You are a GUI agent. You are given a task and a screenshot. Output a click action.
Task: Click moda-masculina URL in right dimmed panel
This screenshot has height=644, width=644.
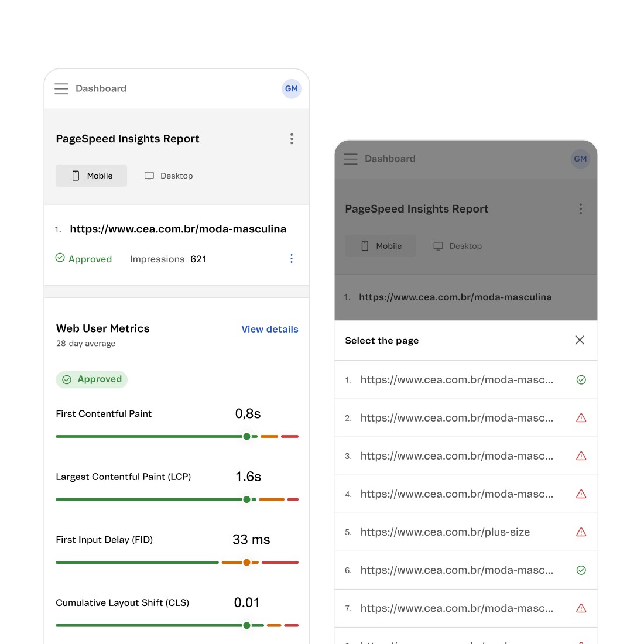click(x=455, y=297)
